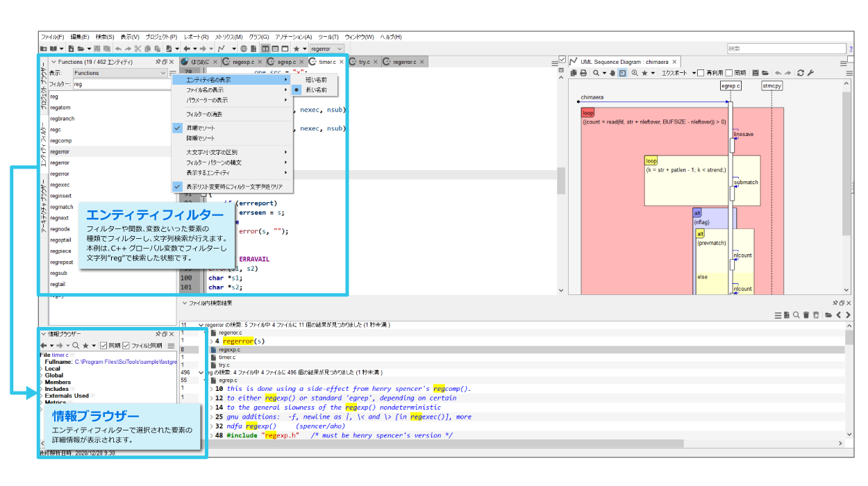Image resolution: width=868 pixels, height=486 pixels.
Task: Enable the 再利用 checkbox above the diagram
Action: [x=701, y=72]
